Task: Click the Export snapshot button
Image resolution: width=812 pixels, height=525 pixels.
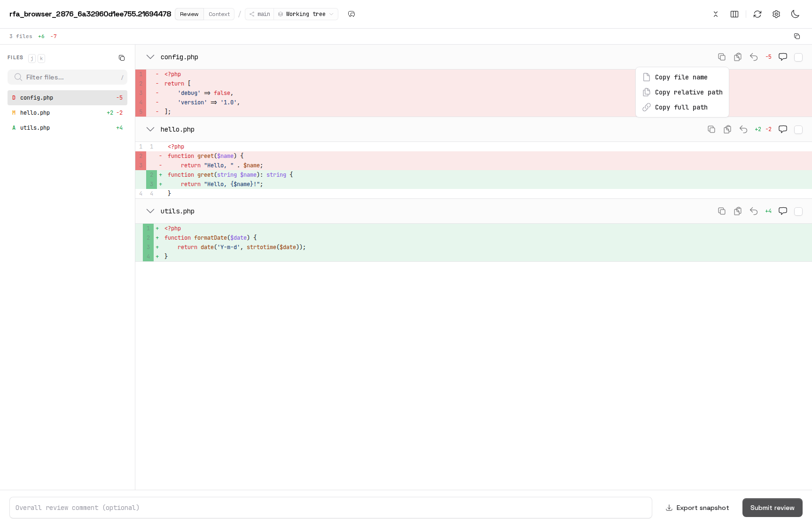Action: [697, 508]
